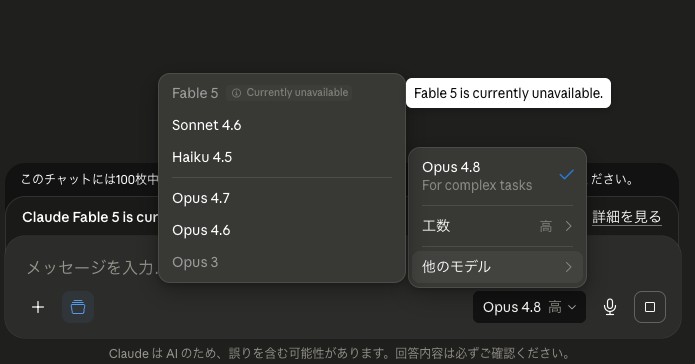Click the plus attachment icon
The width and height of the screenshot is (695, 364).
click(x=38, y=307)
